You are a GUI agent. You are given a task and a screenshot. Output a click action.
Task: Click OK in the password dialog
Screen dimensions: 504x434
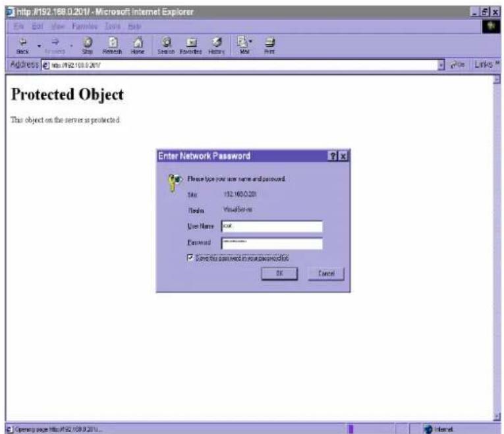(279, 274)
